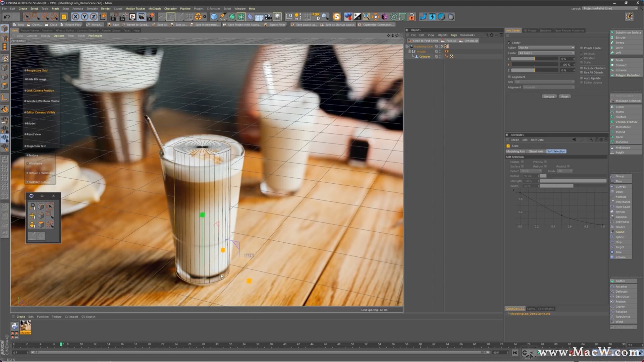Open the Layout ProjectionPallet dropdown
Image resolution: width=644 pixels, height=362 pixels.
coord(610,8)
